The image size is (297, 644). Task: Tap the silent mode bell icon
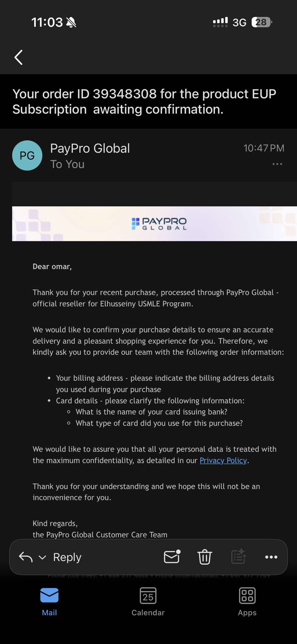tap(71, 22)
